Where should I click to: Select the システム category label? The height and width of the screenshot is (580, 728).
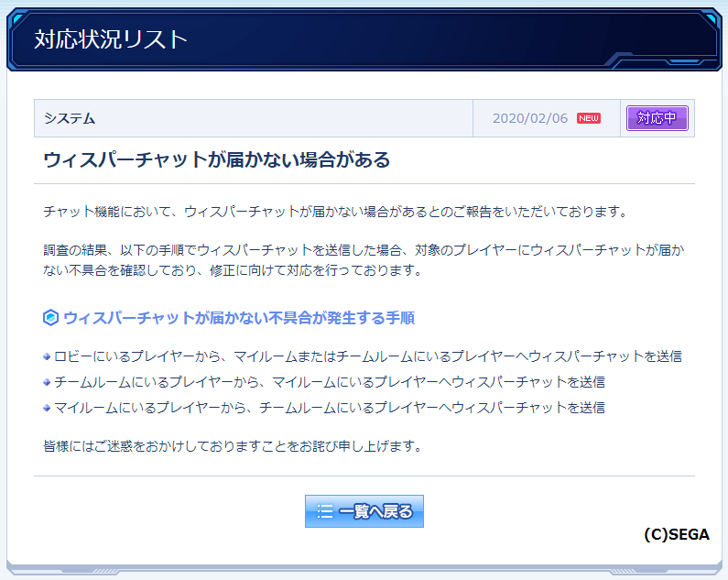70,118
